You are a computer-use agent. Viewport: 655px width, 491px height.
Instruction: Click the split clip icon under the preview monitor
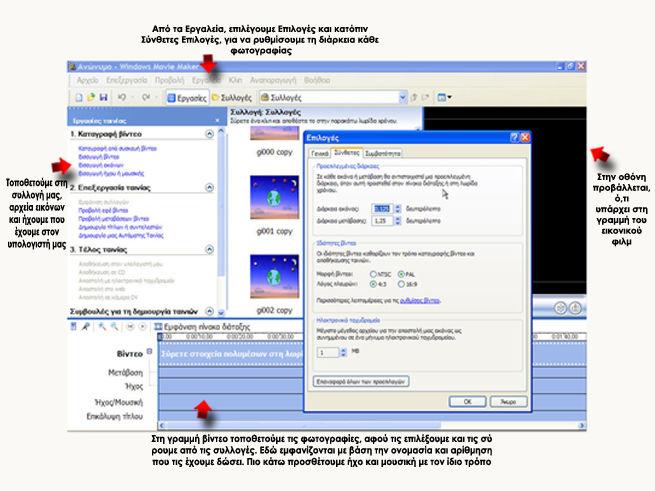pos(560,308)
